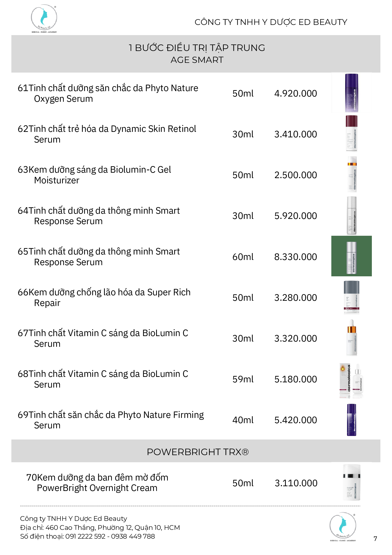The height and width of the screenshot is (555, 392).
Task: Click the 30ml Smart Response Serum bottle image
Action: click(351, 215)
